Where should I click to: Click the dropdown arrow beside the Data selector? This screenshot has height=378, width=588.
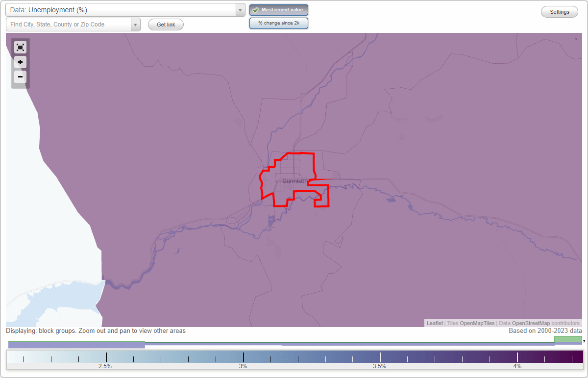240,9
